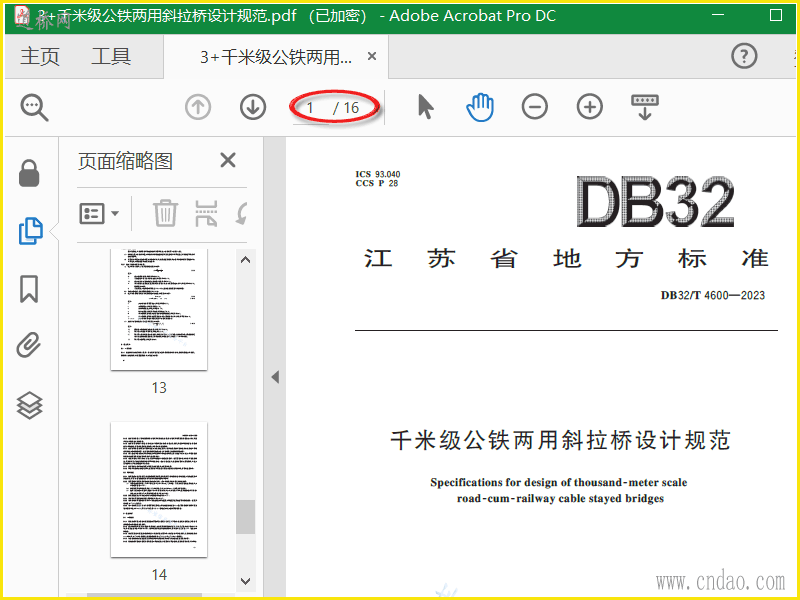Collapse the navigation pane with left triangle
Screen dimensions: 800x600
pyautogui.click(x=275, y=378)
